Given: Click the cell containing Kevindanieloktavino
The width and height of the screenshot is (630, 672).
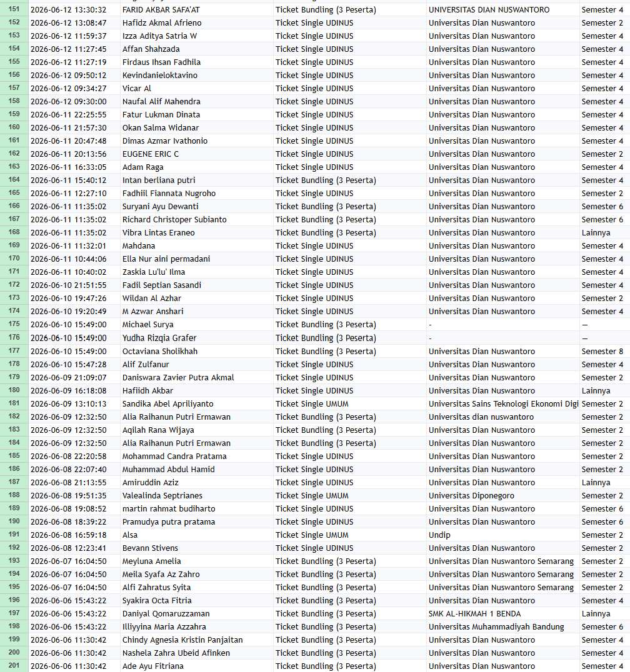Looking at the screenshot, I should point(197,76).
